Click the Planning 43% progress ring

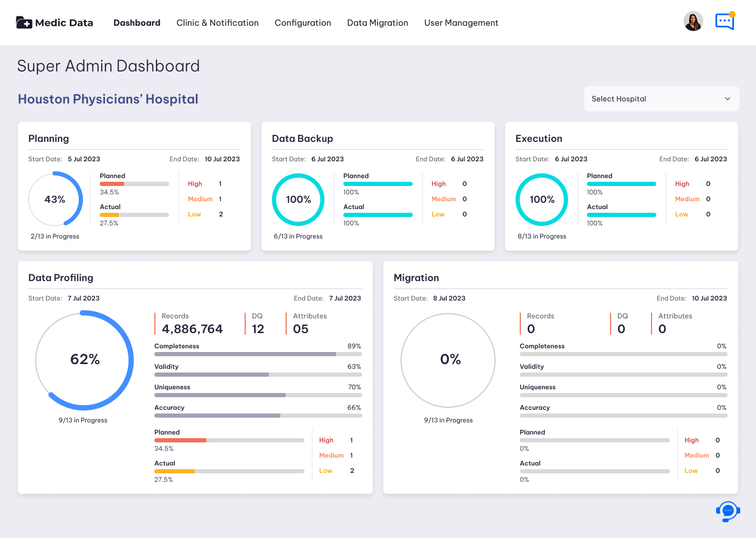[x=55, y=199]
